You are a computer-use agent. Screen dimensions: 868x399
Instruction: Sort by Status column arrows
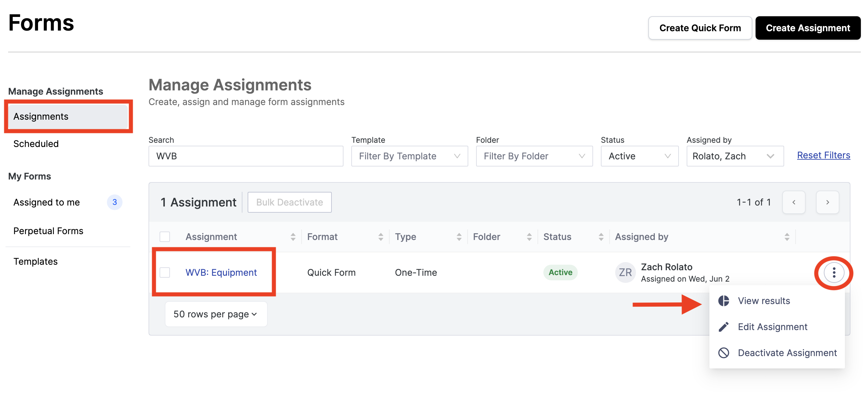[601, 237]
